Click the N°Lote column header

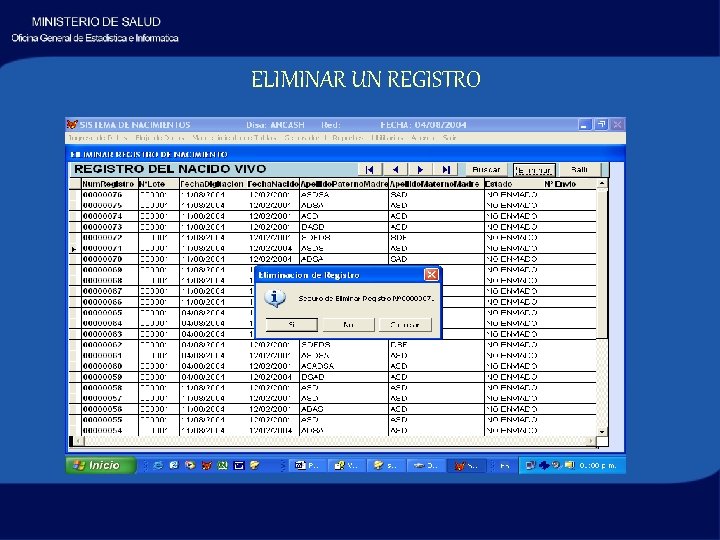pyautogui.click(x=158, y=184)
